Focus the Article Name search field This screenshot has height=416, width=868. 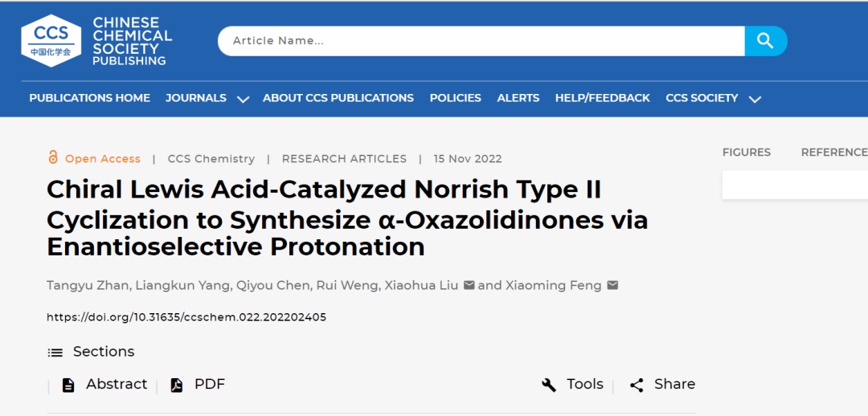point(481,41)
